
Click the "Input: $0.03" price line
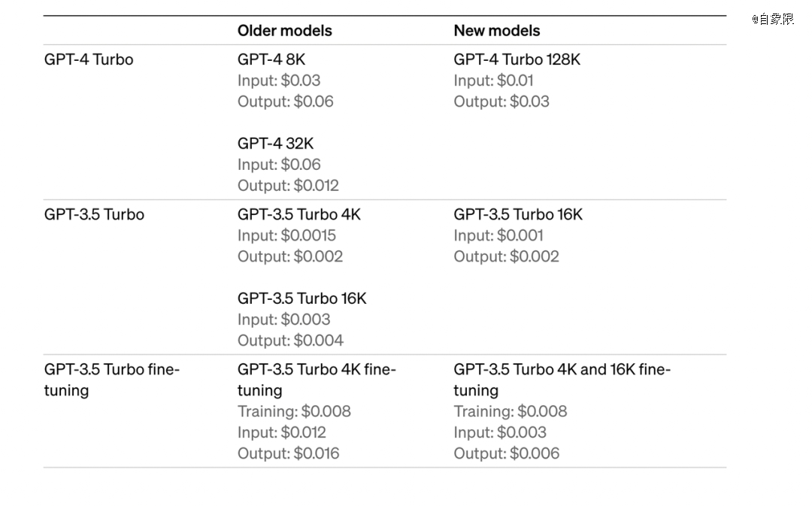coord(279,80)
